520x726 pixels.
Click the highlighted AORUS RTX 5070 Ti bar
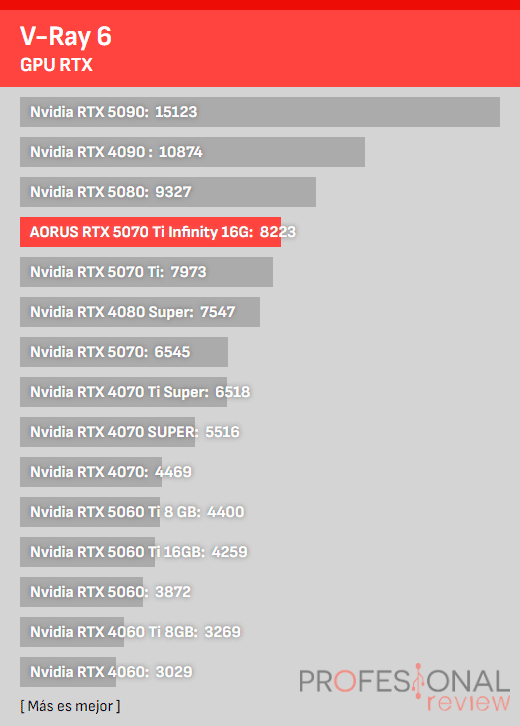click(x=150, y=232)
